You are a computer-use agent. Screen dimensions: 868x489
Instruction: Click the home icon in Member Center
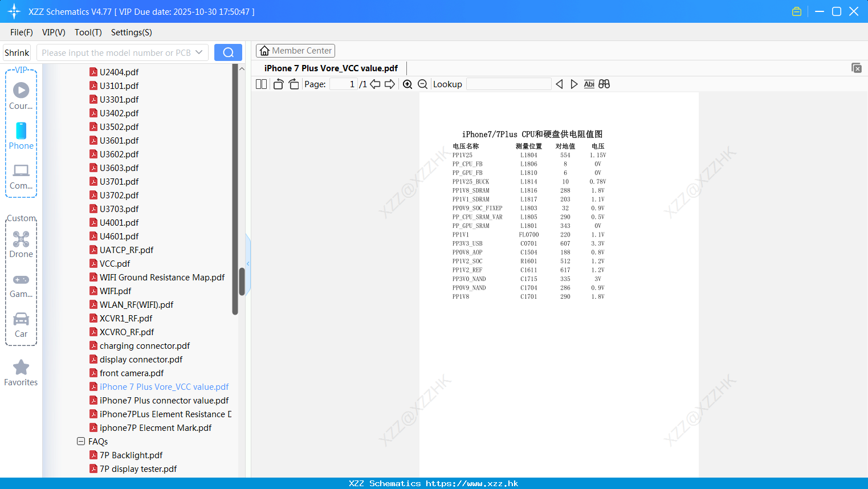pyautogui.click(x=264, y=51)
